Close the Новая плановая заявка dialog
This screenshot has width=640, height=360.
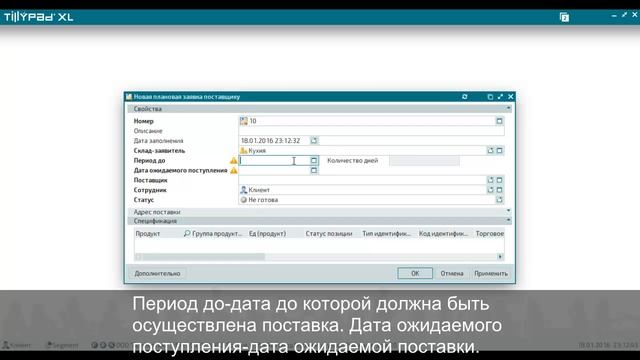511,97
